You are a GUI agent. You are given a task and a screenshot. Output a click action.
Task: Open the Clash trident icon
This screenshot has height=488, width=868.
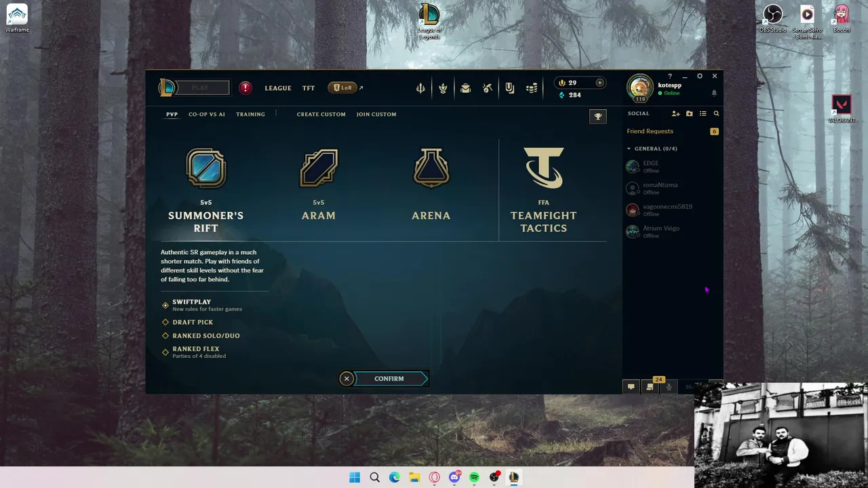(x=420, y=88)
